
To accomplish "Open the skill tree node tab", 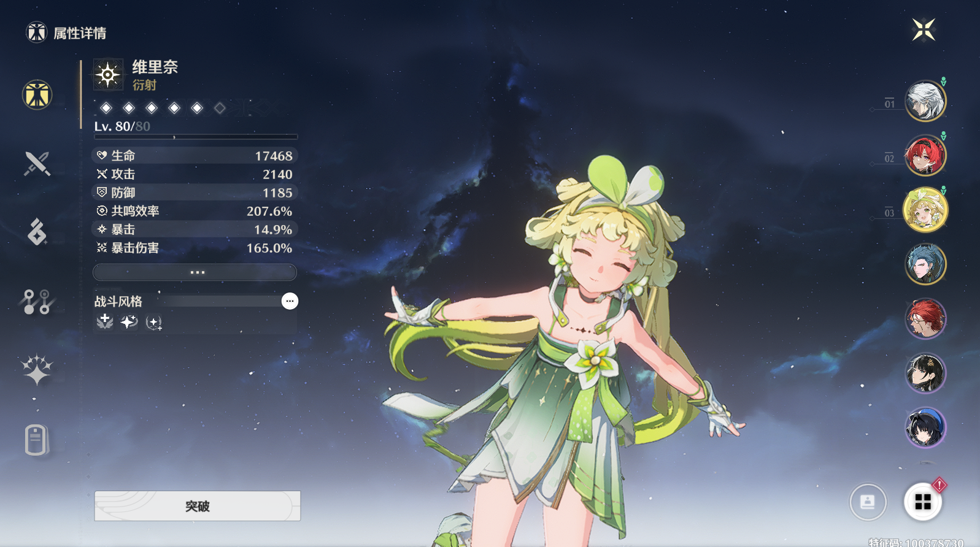I will 37,302.
